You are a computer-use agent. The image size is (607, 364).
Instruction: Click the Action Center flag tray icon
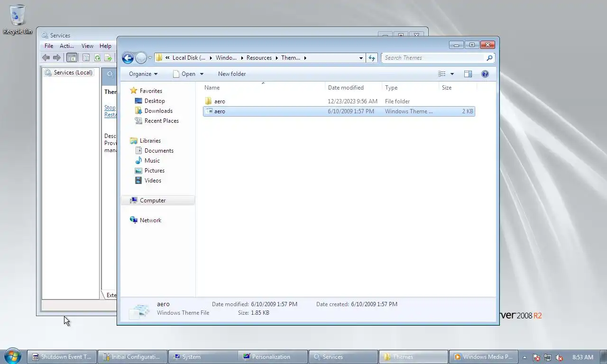[536, 357]
